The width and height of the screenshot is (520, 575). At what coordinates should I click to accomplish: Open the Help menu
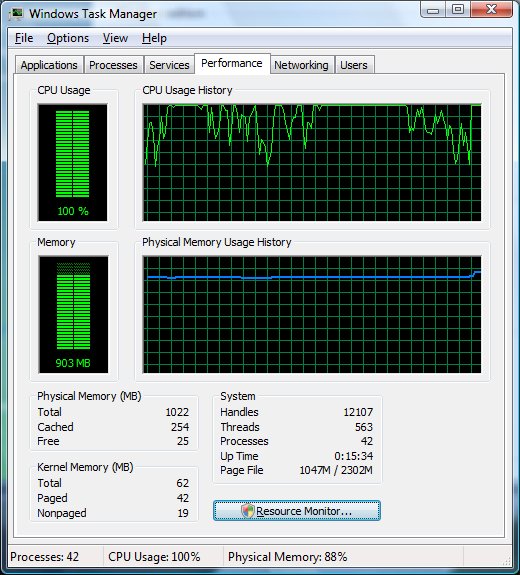coord(154,38)
